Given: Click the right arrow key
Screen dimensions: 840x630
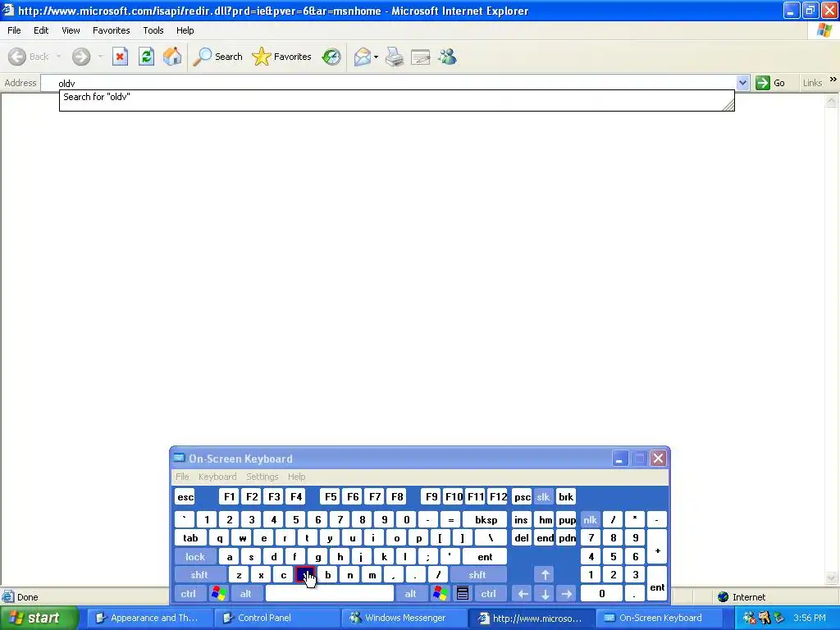Looking at the screenshot, I should pyautogui.click(x=567, y=594).
